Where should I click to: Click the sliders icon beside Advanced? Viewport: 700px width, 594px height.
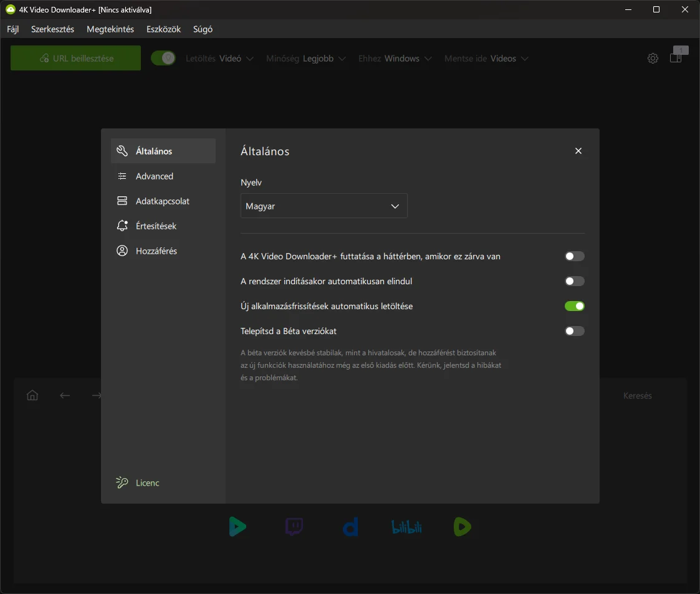coord(122,176)
